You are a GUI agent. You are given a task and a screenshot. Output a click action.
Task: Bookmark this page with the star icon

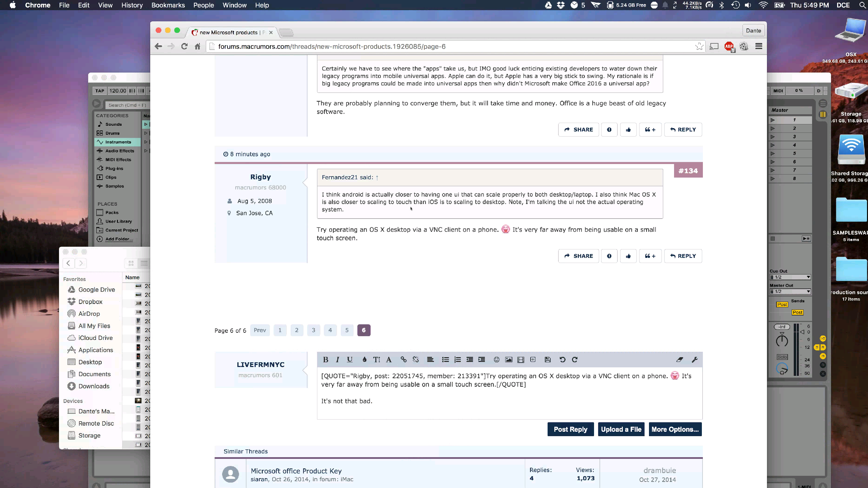click(699, 46)
